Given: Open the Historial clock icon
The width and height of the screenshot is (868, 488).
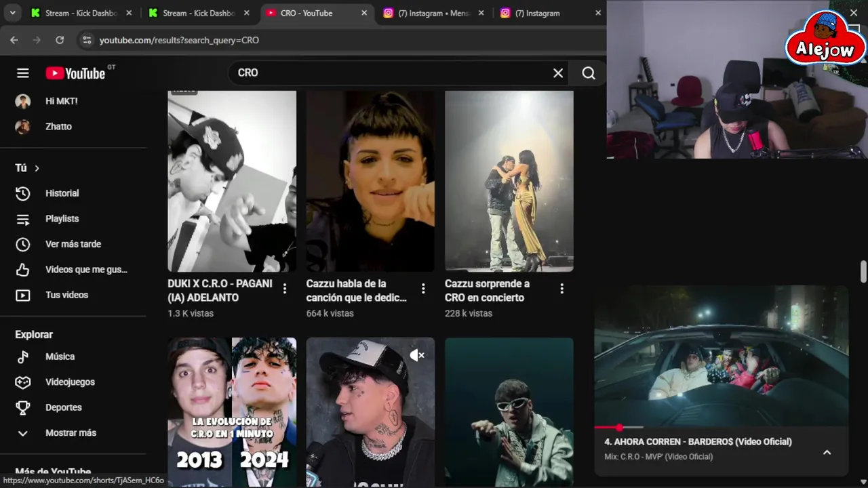Looking at the screenshot, I should 23,193.
